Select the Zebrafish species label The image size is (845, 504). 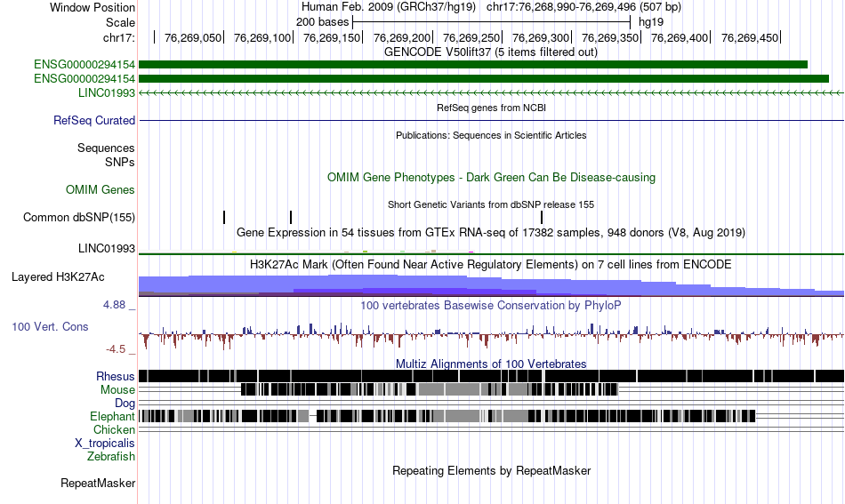111,456
